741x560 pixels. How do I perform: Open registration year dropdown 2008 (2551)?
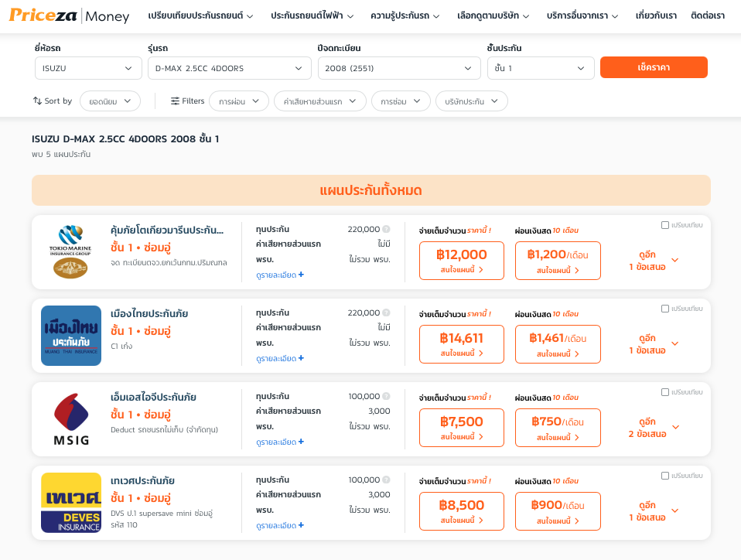pyautogui.click(x=399, y=68)
